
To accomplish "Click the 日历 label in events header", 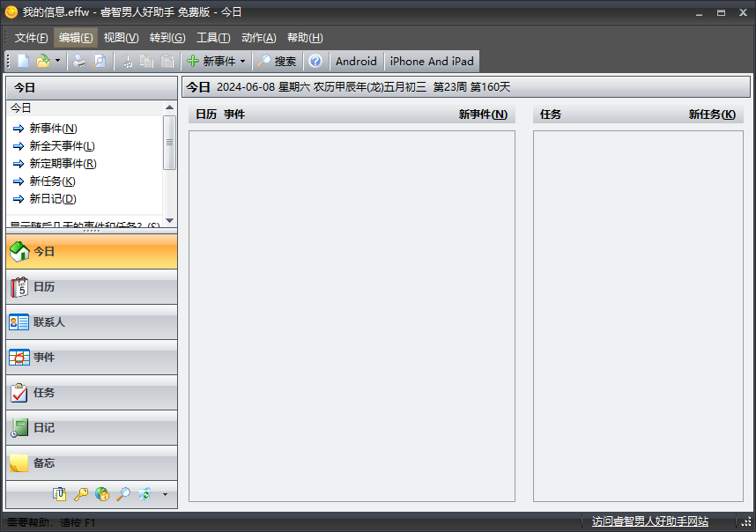I will point(206,115).
